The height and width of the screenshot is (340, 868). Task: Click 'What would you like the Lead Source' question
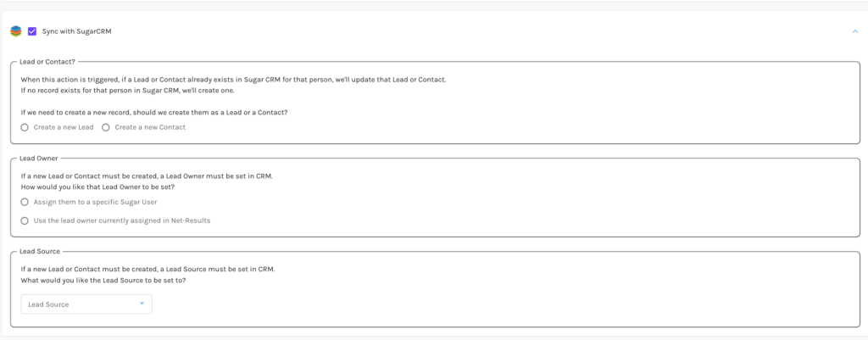click(x=103, y=280)
